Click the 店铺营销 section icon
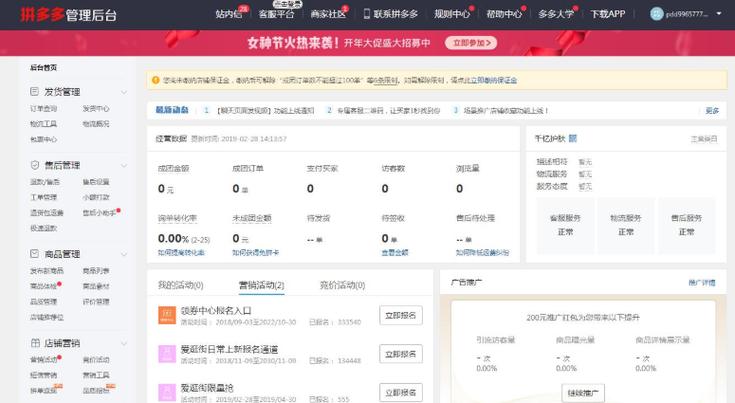The width and height of the screenshot is (735, 403). [x=35, y=343]
